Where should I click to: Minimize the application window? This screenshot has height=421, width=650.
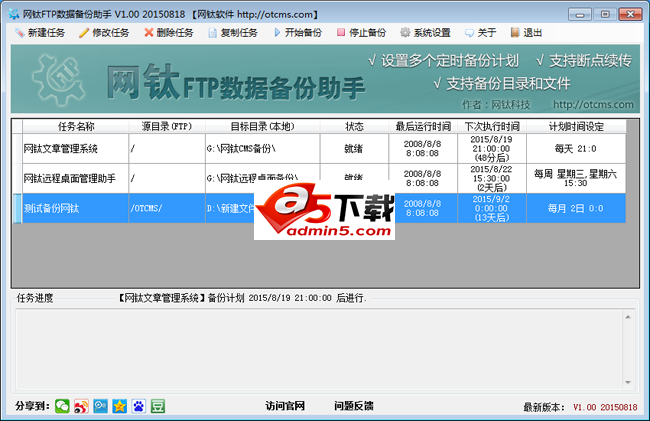click(x=580, y=15)
